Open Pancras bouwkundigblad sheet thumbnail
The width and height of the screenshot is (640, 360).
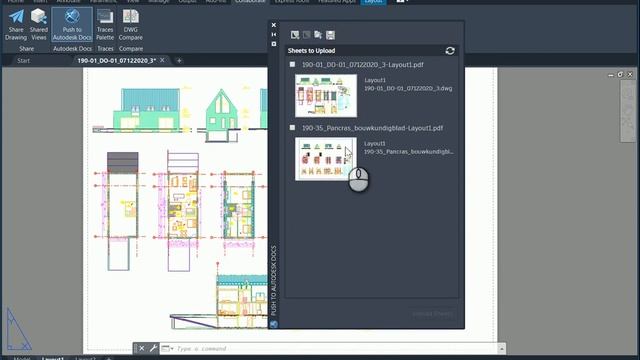(326, 159)
